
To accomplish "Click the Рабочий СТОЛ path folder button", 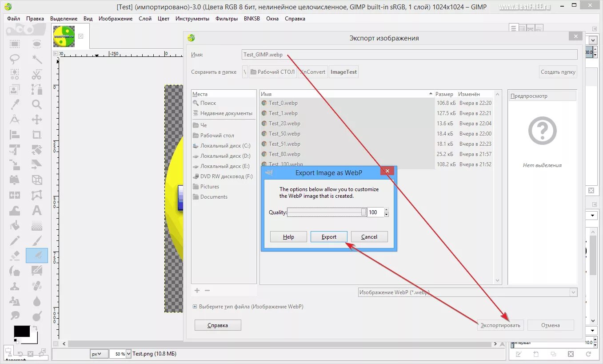I will pyautogui.click(x=272, y=72).
